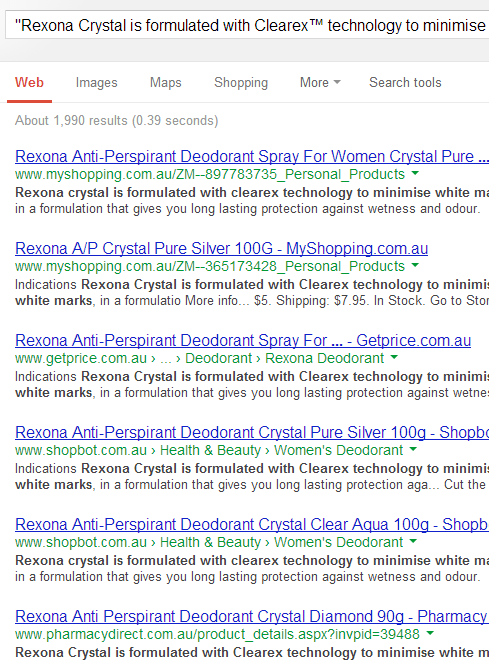Viewport: 489px width, 660px height.
Task: Switch to the Images tab
Action: [96, 82]
